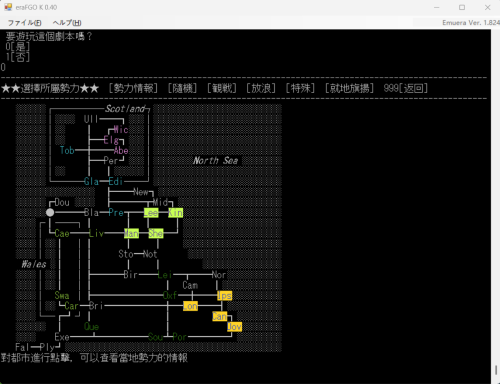Select the orange Ips city
Image resolution: width=500 pixels, height=384 pixels.
pyautogui.click(x=224, y=295)
